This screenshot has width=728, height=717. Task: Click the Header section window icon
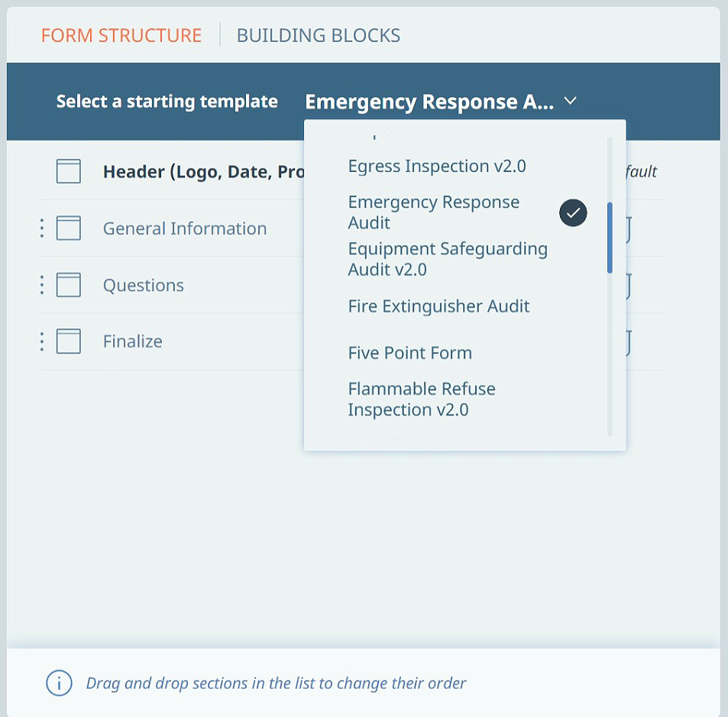[x=68, y=171]
